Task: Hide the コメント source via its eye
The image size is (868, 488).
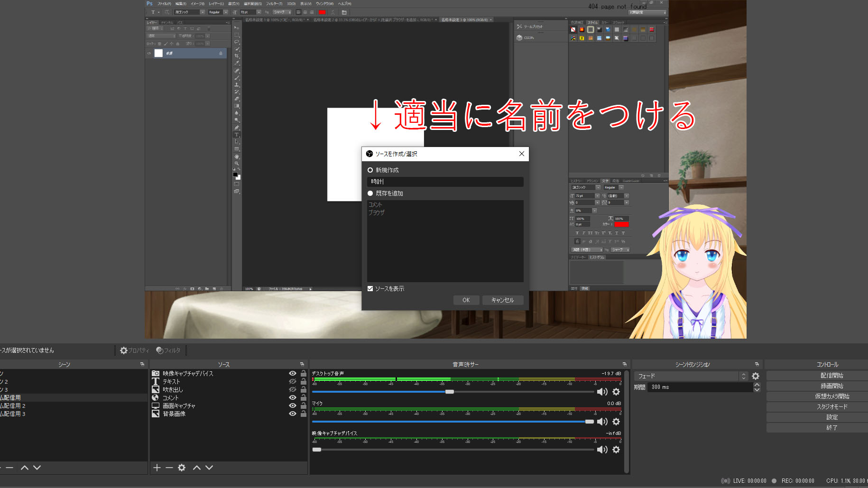Action: click(293, 398)
